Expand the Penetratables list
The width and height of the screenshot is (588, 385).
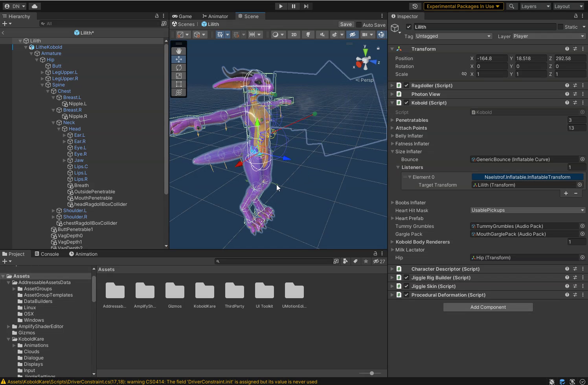click(392, 120)
